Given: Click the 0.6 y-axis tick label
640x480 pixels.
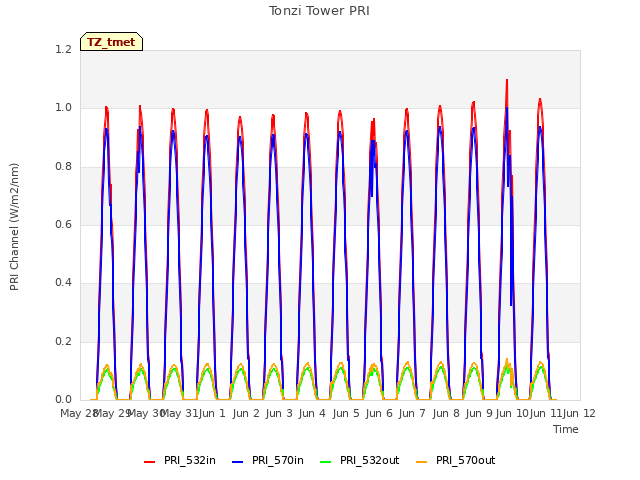Looking at the screenshot, I should 63,224.
